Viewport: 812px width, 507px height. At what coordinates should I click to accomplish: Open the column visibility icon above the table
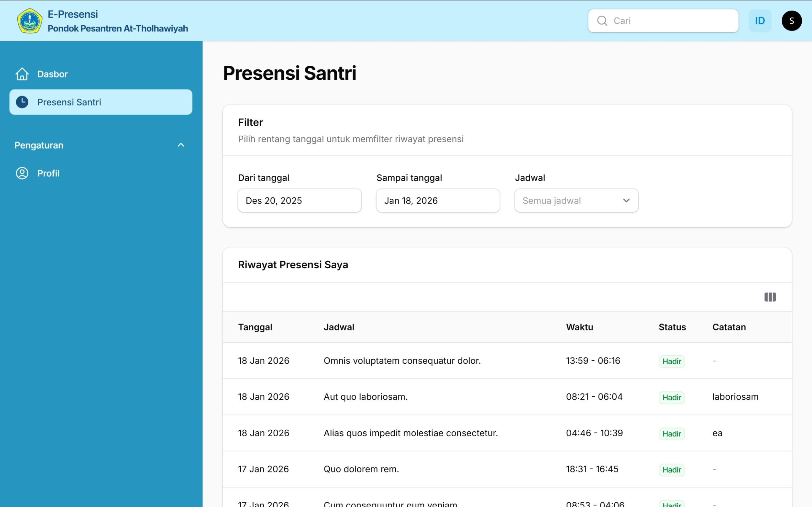coord(770,297)
